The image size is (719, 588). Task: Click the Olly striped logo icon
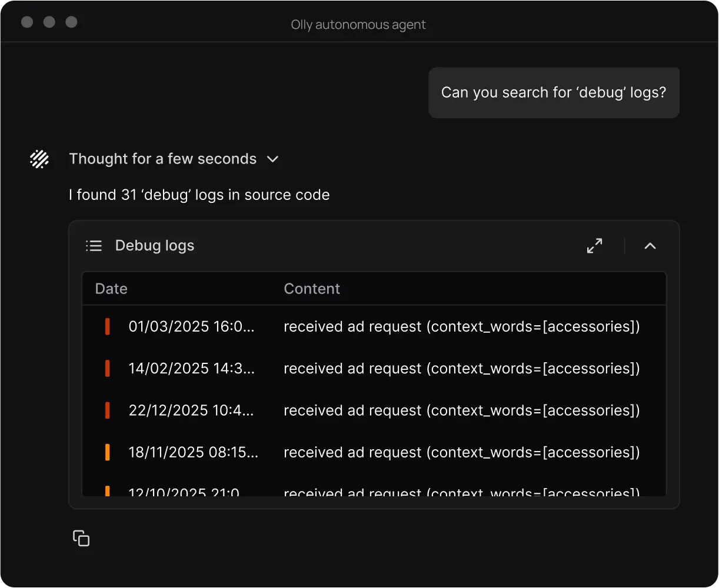click(39, 159)
